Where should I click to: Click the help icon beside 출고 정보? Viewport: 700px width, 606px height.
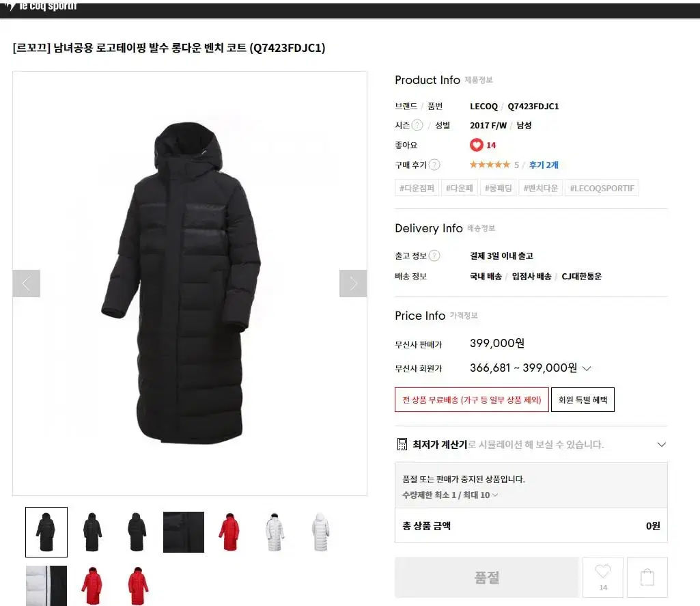click(x=434, y=256)
